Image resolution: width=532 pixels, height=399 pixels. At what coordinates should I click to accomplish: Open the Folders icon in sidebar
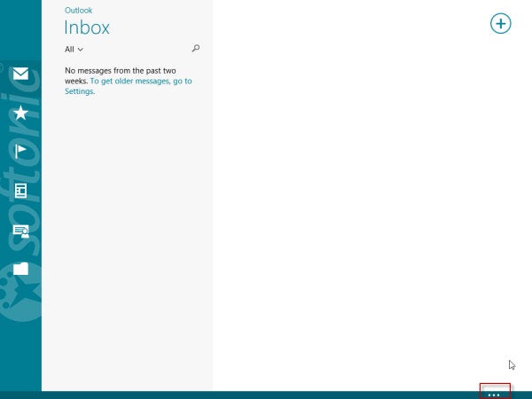coord(20,269)
